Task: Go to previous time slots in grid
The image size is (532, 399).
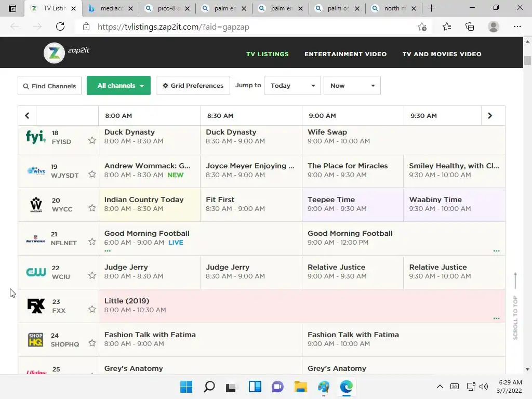Action: pos(27,116)
